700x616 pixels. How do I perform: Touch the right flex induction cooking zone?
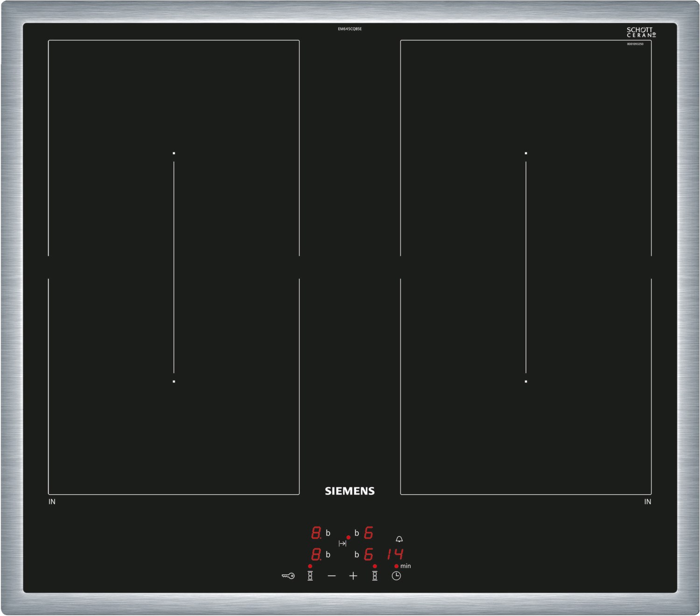[526, 267]
